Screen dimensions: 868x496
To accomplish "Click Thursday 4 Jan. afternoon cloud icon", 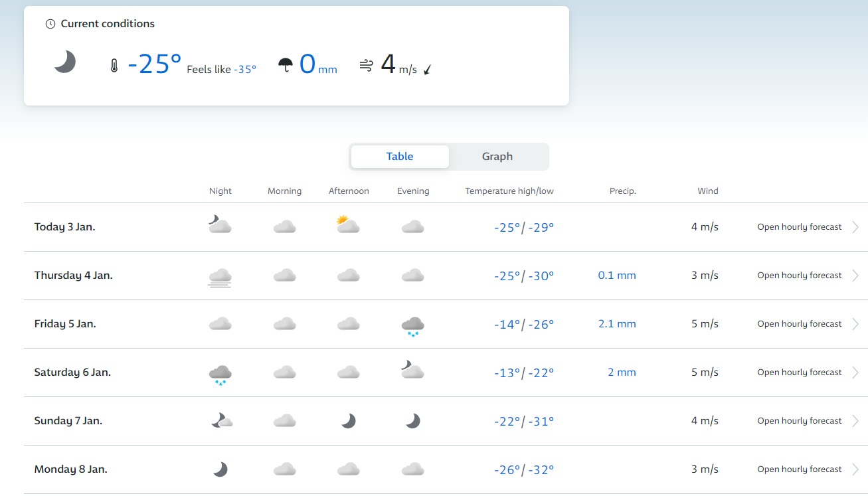I will tap(348, 276).
